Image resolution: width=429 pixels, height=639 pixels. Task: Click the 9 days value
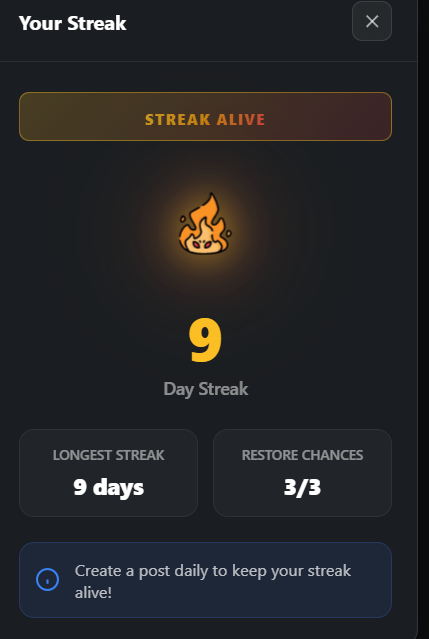pos(108,487)
